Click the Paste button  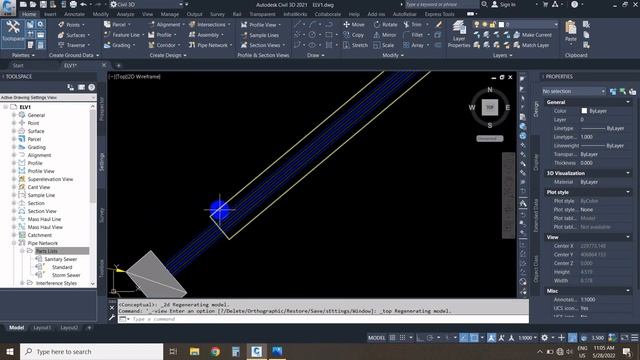(x=571, y=32)
